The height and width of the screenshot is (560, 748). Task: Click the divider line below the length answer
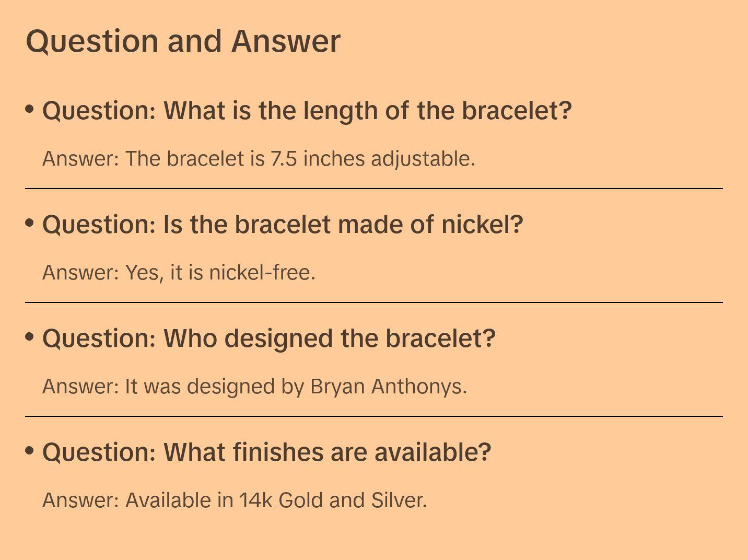coord(374,189)
